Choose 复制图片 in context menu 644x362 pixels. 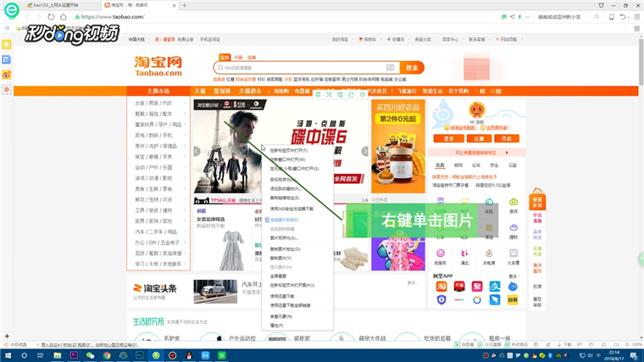tap(297, 258)
